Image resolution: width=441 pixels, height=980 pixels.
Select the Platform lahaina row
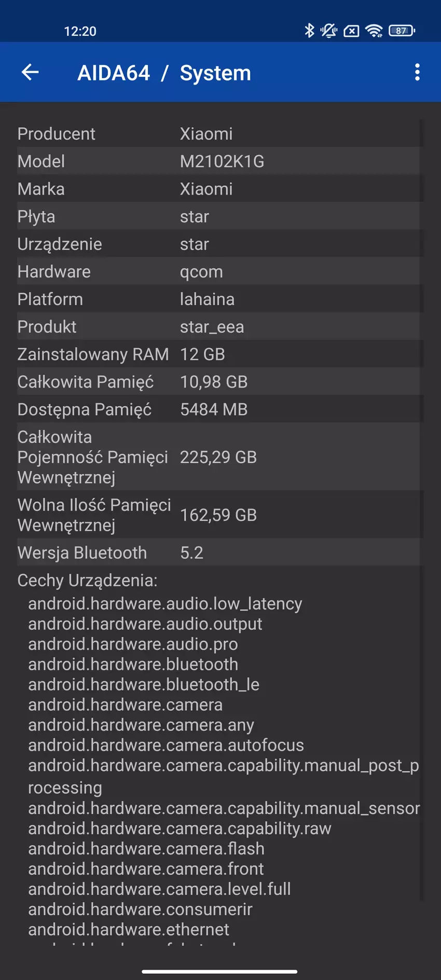(x=218, y=299)
